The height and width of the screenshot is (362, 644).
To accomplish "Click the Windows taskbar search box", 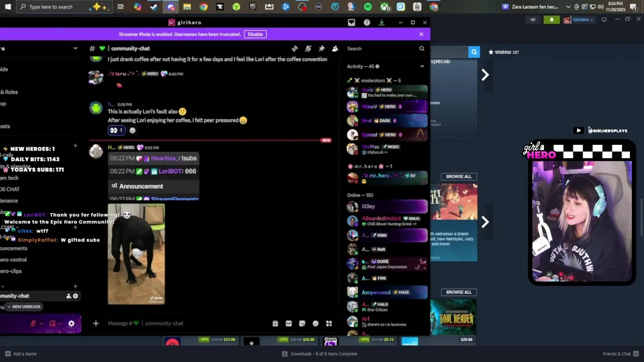I will [63, 7].
